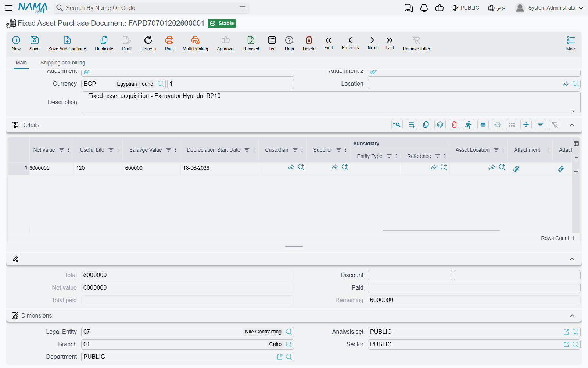Viewport: 588px width, 368px height.
Task: Click the thumbs-up icon in header
Action: [440, 8]
